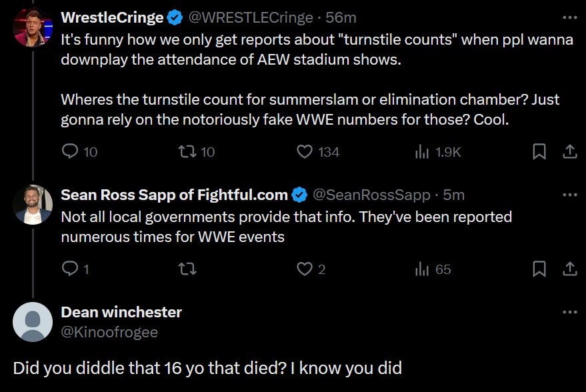This screenshot has width=586, height=392.
Task: Bookmark the WrestleCringe tweet
Action: tap(539, 152)
